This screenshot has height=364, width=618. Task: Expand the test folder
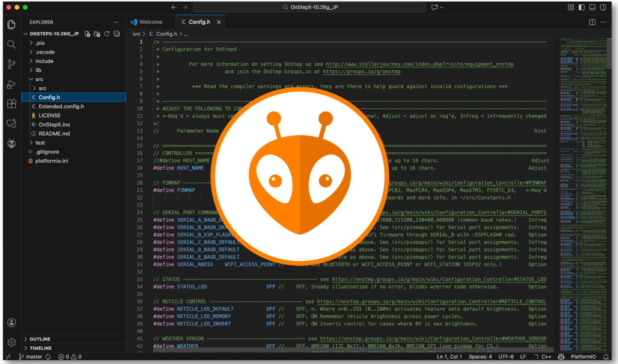40,143
